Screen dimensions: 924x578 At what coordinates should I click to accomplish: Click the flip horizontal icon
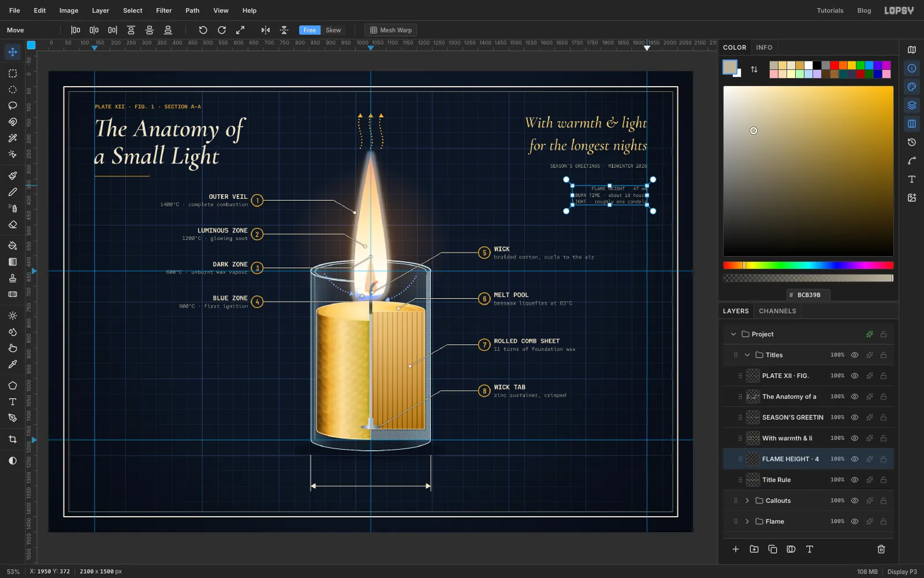[266, 30]
